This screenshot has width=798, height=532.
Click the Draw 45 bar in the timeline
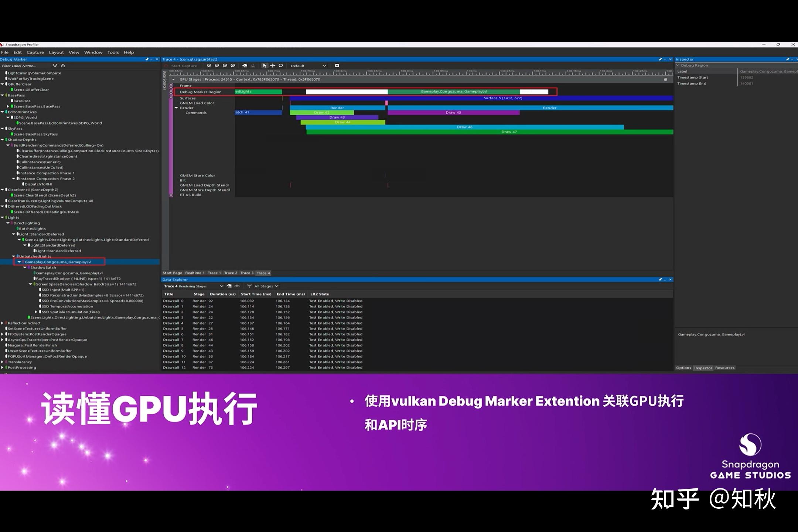pos(454,112)
